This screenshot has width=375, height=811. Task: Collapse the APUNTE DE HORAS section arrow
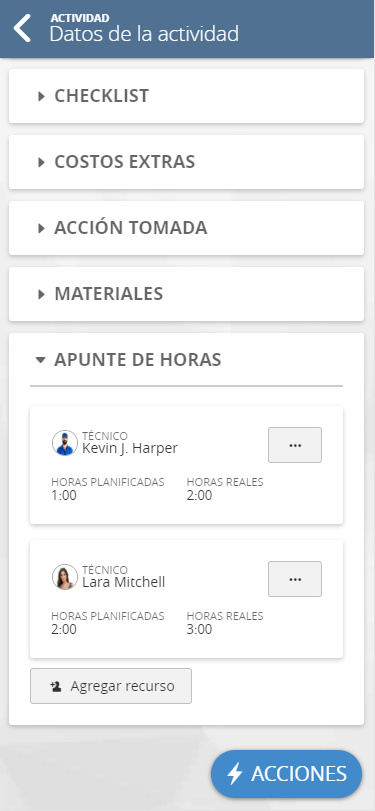pyautogui.click(x=41, y=360)
